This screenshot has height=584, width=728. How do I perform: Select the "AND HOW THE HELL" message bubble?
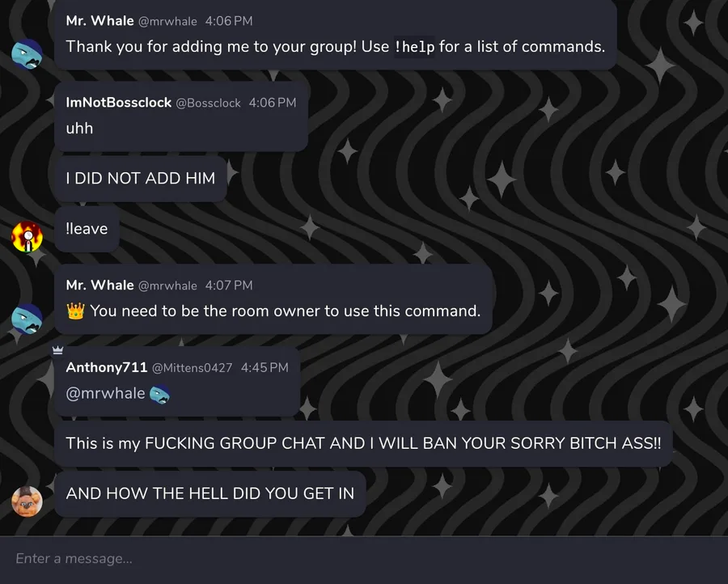[210, 493]
